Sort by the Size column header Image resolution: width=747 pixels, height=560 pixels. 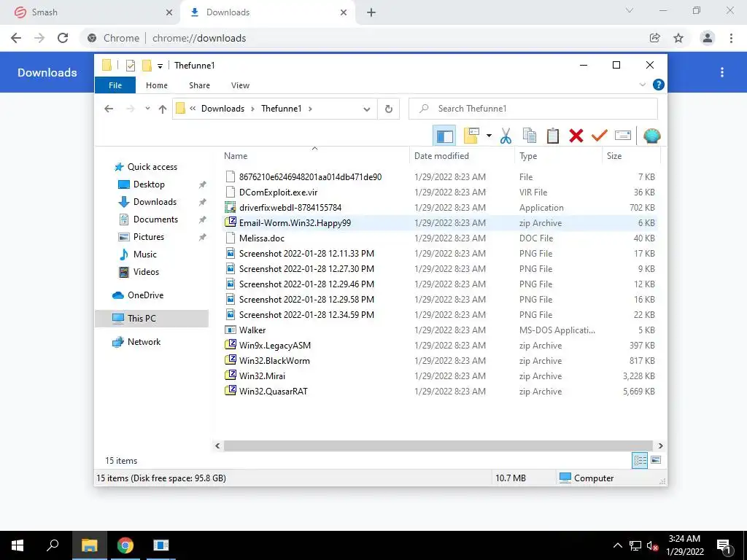[631, 156]
